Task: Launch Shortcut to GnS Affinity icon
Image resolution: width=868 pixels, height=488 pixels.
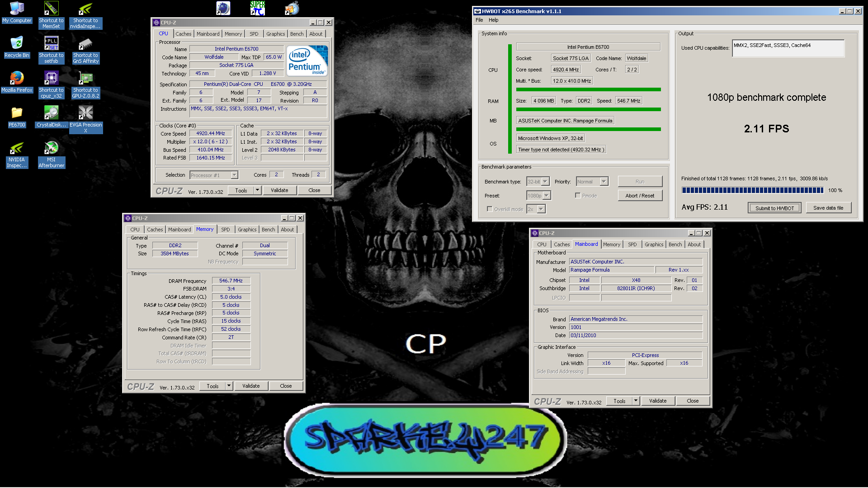Action: [85, 50]
